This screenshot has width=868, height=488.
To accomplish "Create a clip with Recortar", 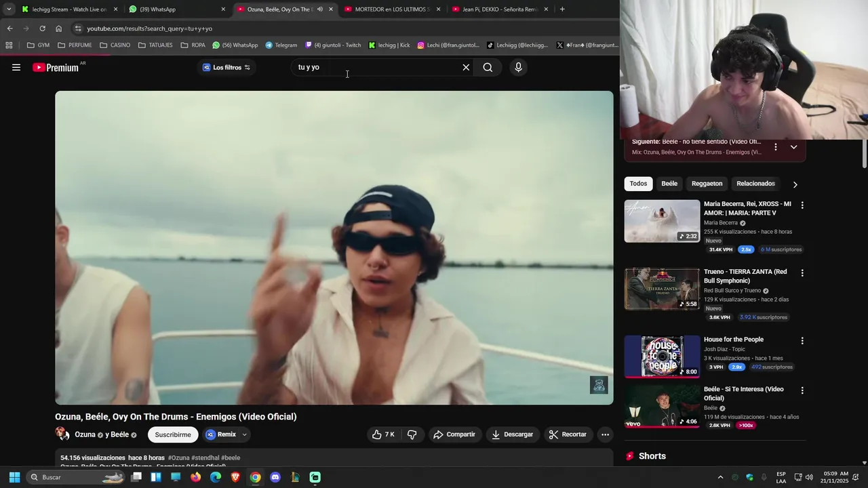I will tap(568, 434).
